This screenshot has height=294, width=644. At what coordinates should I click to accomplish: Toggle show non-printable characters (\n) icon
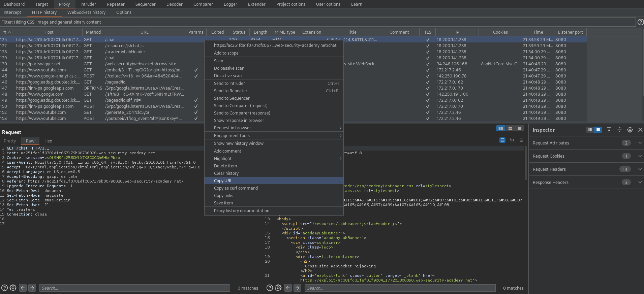click(x=512, y=140)
